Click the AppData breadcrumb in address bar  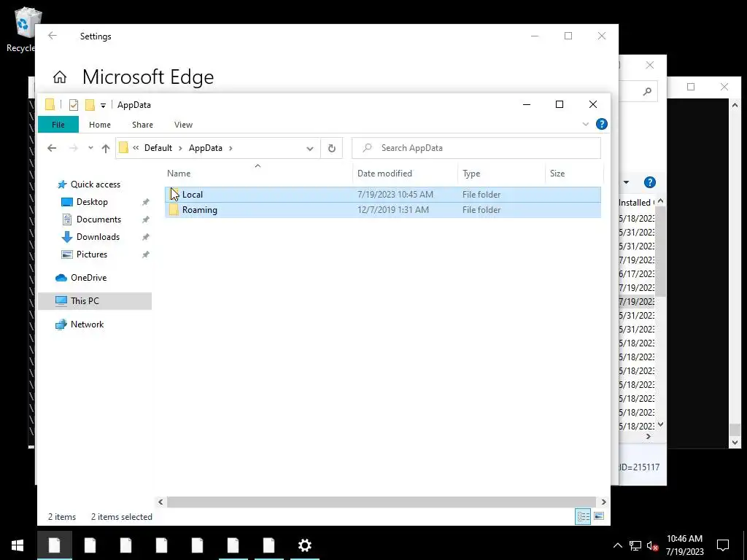pyautogui.click(x=205, y=148)
